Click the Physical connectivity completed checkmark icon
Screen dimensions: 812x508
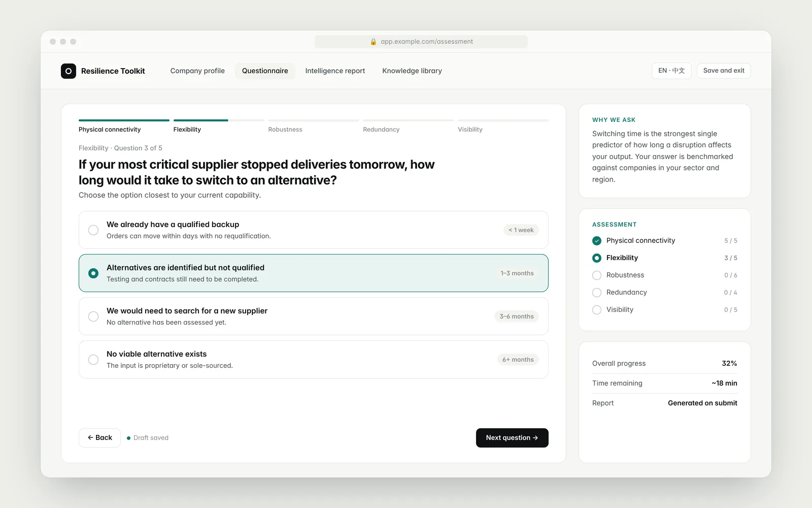[597, 241]
